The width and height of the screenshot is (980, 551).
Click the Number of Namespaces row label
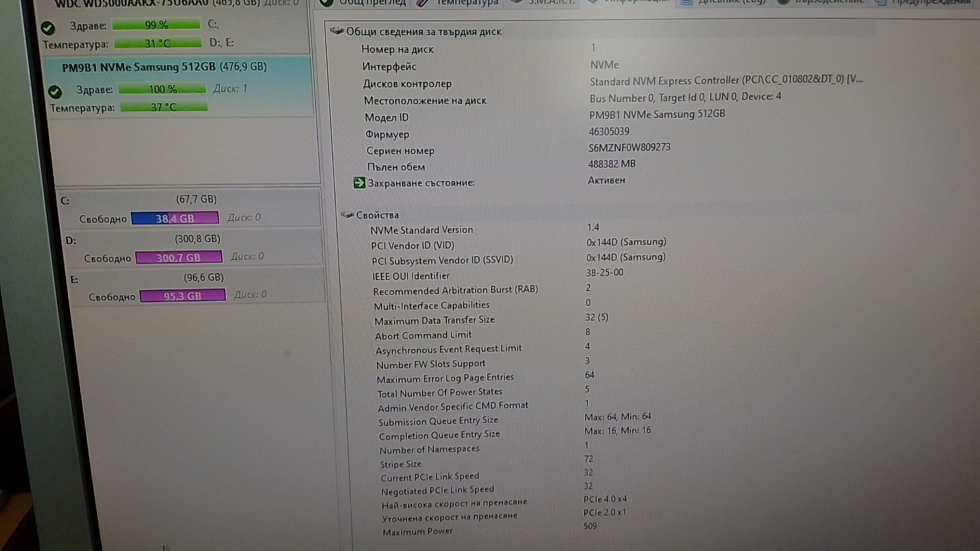click(429, 449)
